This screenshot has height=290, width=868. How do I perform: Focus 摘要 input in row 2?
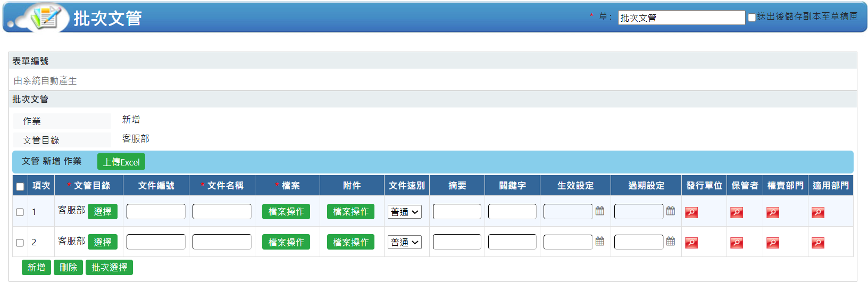(457, 242)
